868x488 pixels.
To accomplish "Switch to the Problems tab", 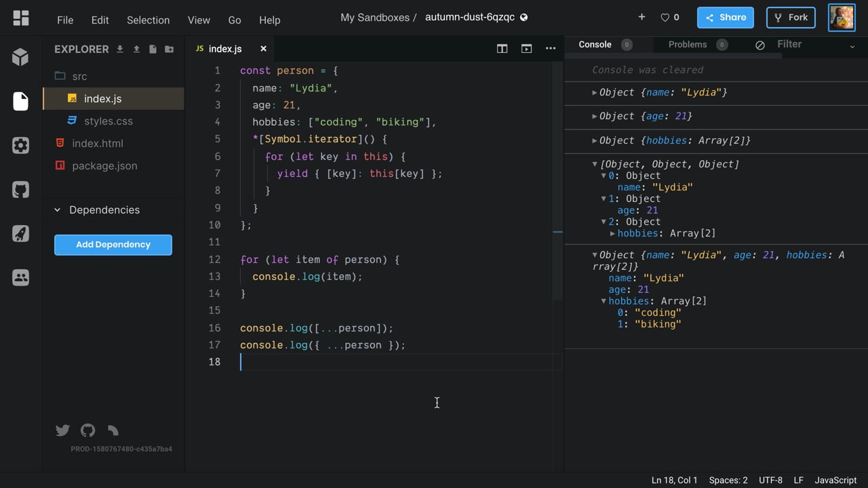I will coord(687,45).
